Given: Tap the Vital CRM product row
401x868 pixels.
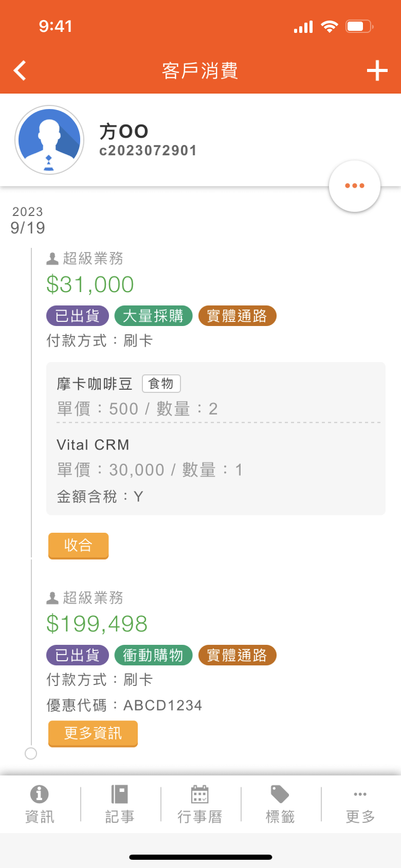Looking at the screenshot, I should [x=93, y=445].
